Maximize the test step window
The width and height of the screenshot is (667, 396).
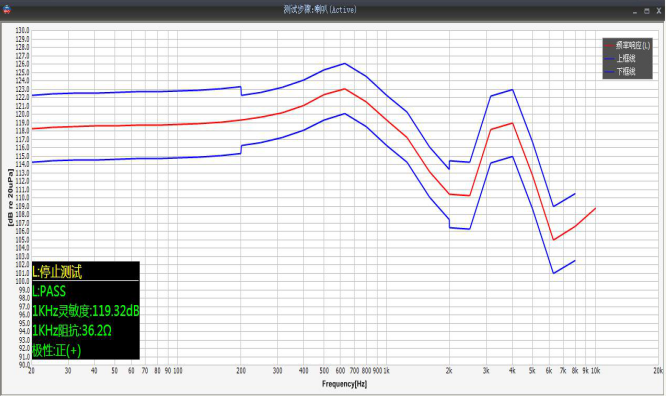[x=647, y=11]
